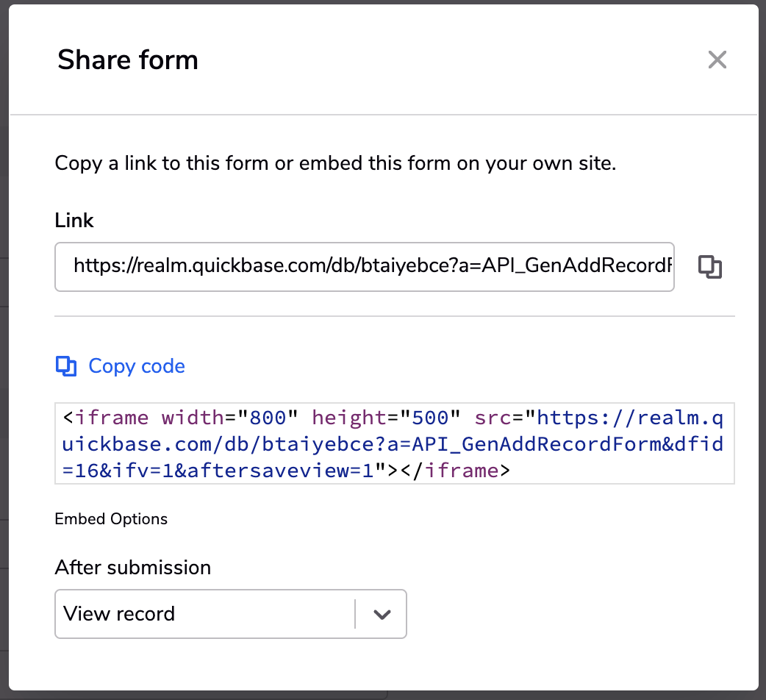Image resolution: width=766 pixels, height=700 pixels.
Task: Close the Share form dialog
Action: [x=717, y=60]
